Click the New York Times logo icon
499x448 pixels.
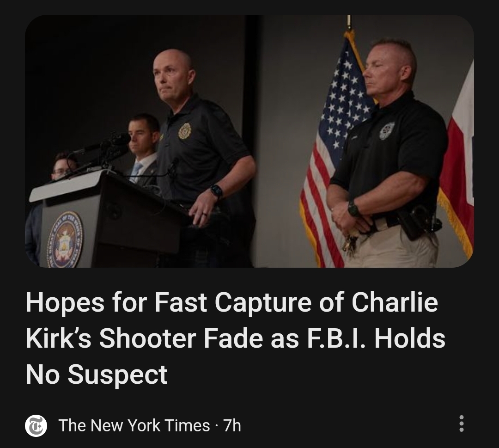(x=36, y=425)
